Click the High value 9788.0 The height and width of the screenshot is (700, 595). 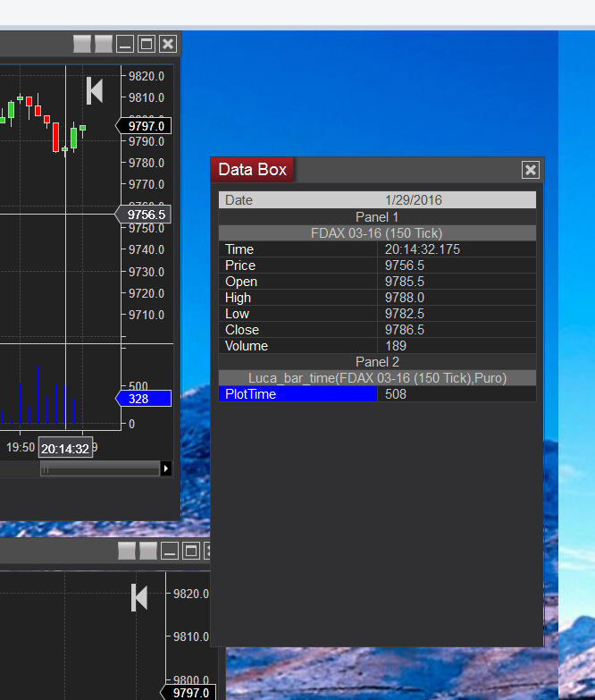405,298
